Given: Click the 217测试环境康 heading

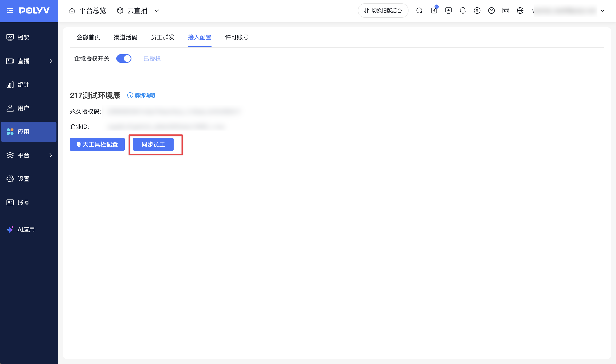Looking at the screenshot, I should [95, 95].
